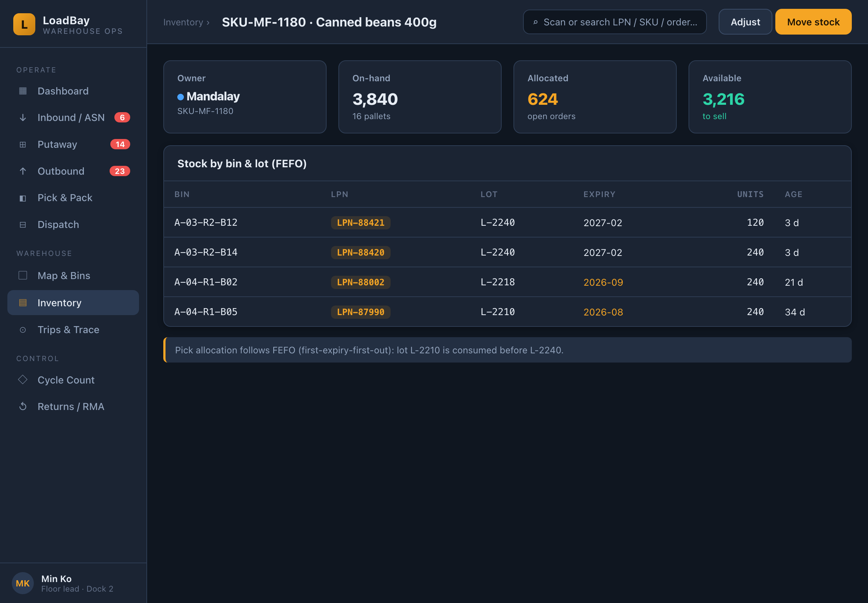Viewport: 868px width, 603px height.
Task: Click the LoadBay logo icon
Action: pyautogui.click(x=24, y=24)
